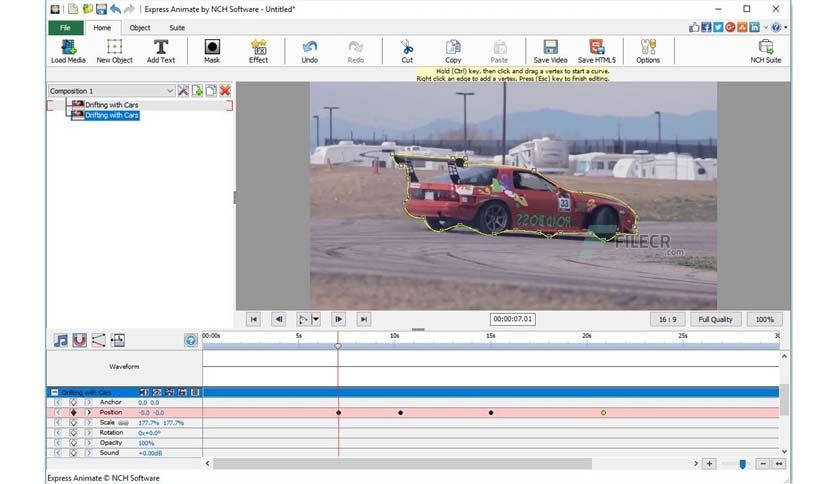Toggle keyframe diamond on the Position row

74,413
